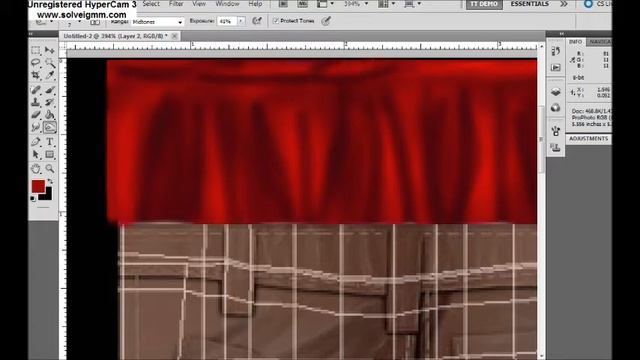Open the Exposure slider arrow

point(241,21)
